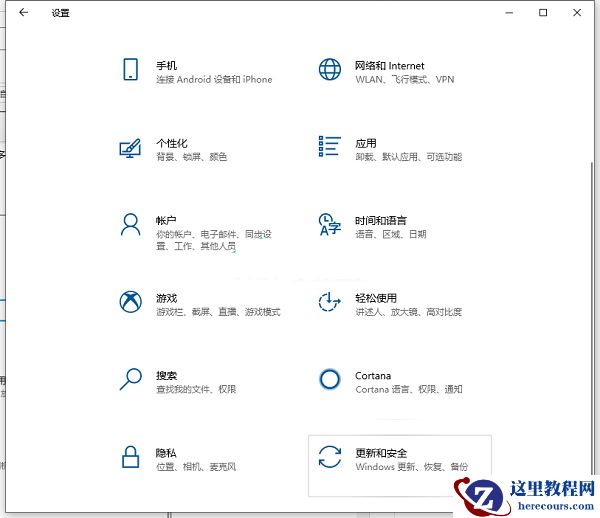Click the description 游戏栏、截屏、直播、游戏模式
The width and height of the screenshot is (600, 518).
[218, 312]
